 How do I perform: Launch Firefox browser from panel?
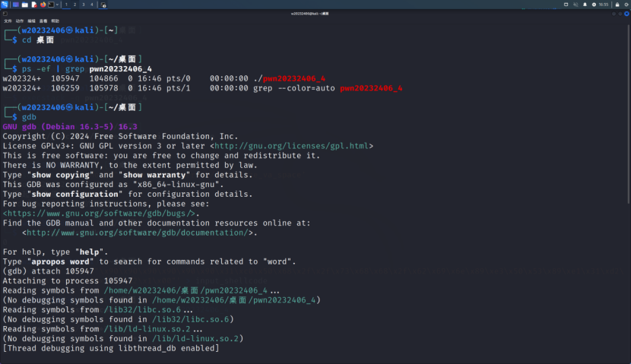pos(43,5)
